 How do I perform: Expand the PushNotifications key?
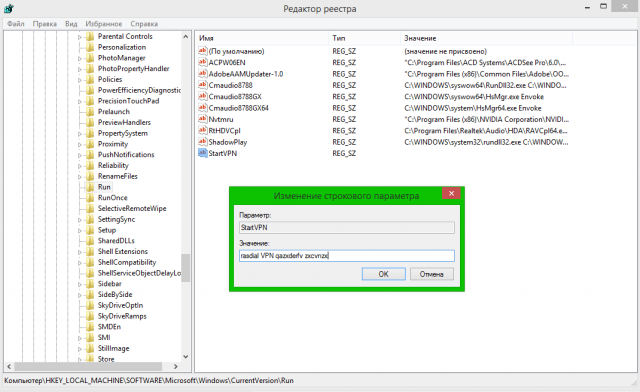[80, 155]
